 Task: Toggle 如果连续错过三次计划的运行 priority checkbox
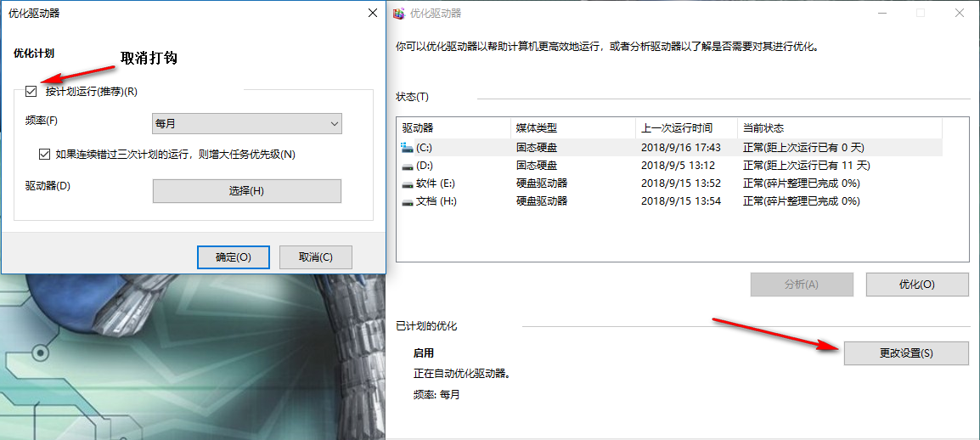click(x=44, y=154)
